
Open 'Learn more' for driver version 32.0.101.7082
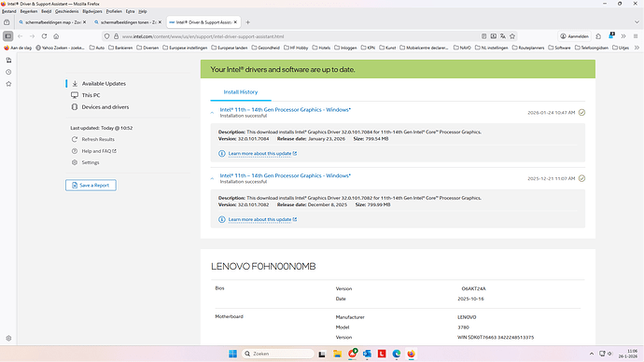[262, 219]
